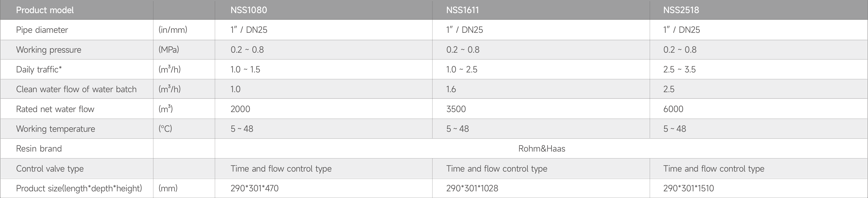Select the rated net water flow 6000

point(673,109)
